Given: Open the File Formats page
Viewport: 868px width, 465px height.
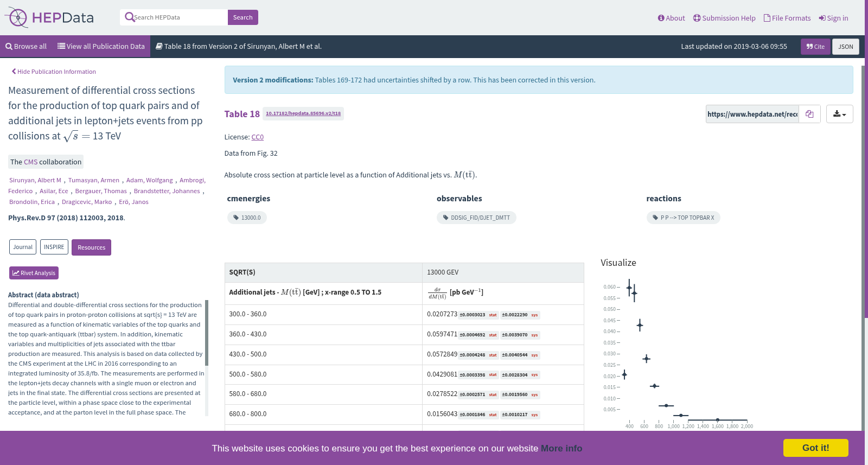Looking at the screenshot, I should 787,18.
